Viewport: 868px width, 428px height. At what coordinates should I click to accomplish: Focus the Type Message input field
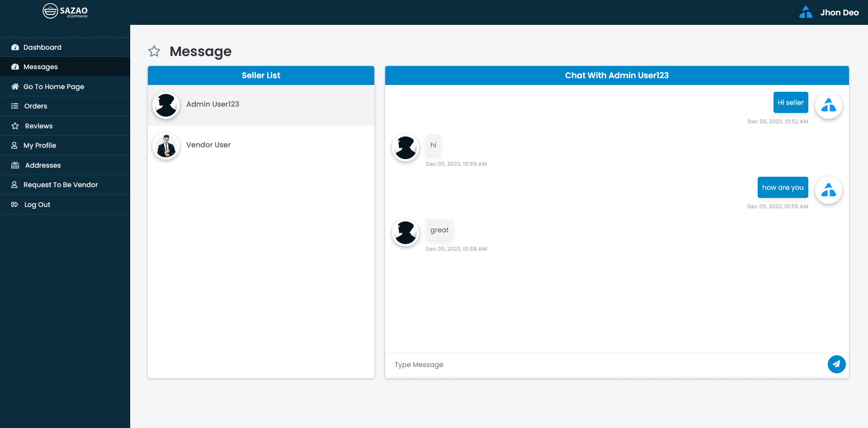[x=606, y=365]
